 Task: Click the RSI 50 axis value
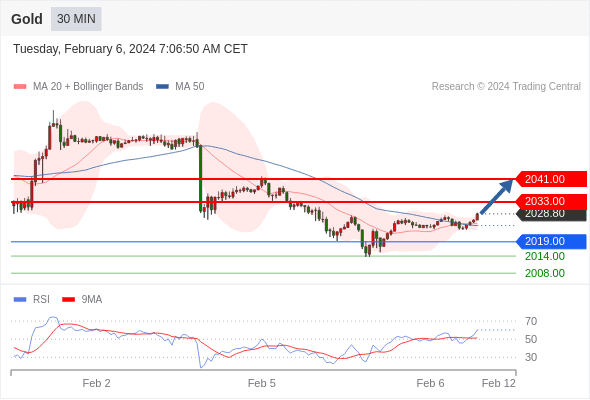531,339
